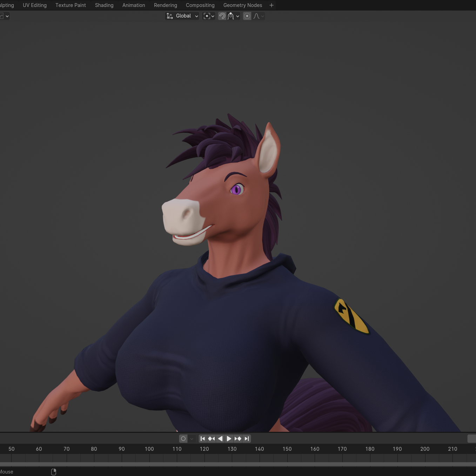The image size is (476, 476).
Task: Switch to the Shading workspace tab
Action: [x=104, y=5]
